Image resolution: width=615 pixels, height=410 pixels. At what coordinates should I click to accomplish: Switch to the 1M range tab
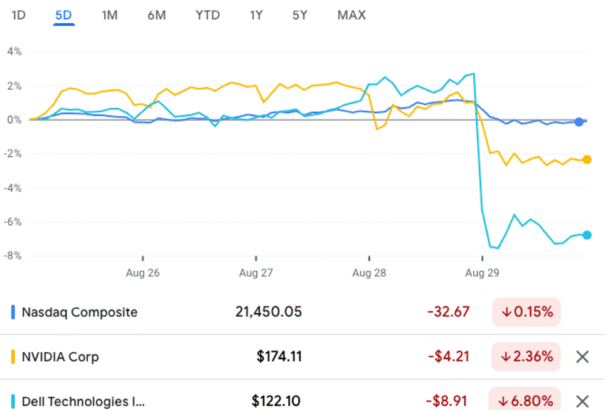[110, 15]
